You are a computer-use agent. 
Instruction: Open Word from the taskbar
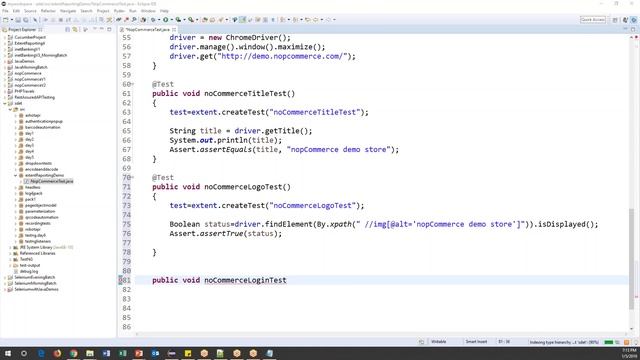(x=106, y=353)
